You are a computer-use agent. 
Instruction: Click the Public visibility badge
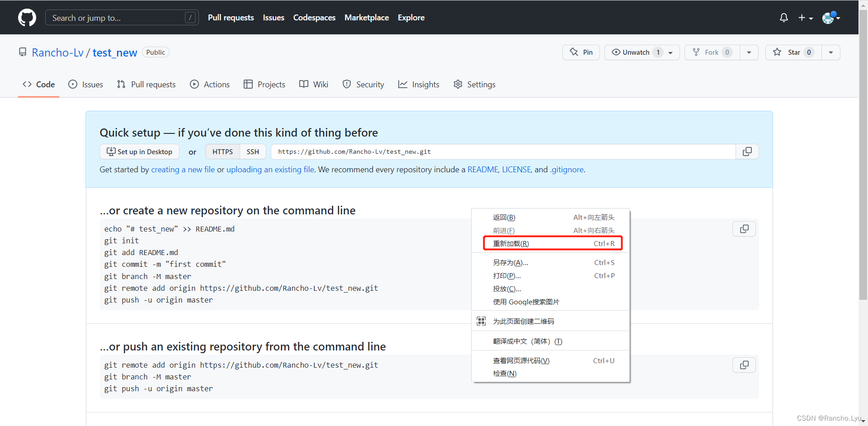156,52
